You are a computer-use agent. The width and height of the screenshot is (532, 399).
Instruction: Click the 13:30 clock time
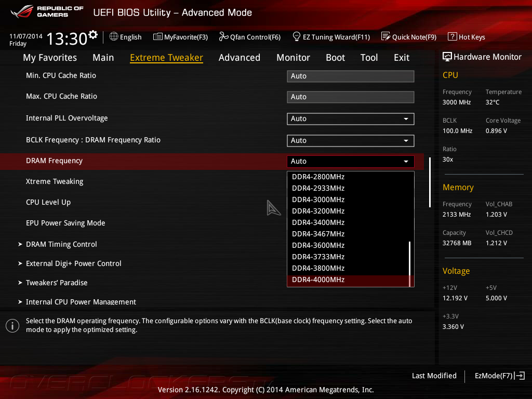point(67,38)
